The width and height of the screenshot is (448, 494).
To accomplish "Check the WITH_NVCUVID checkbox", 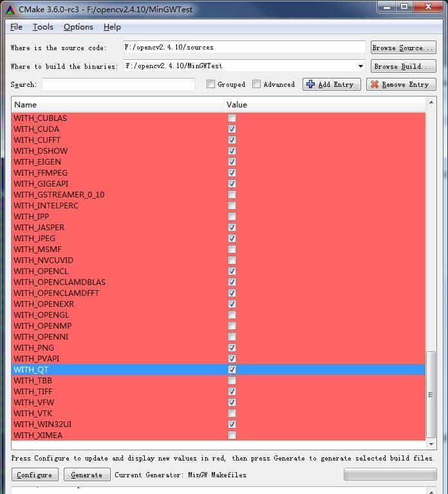I will [232, 261].
